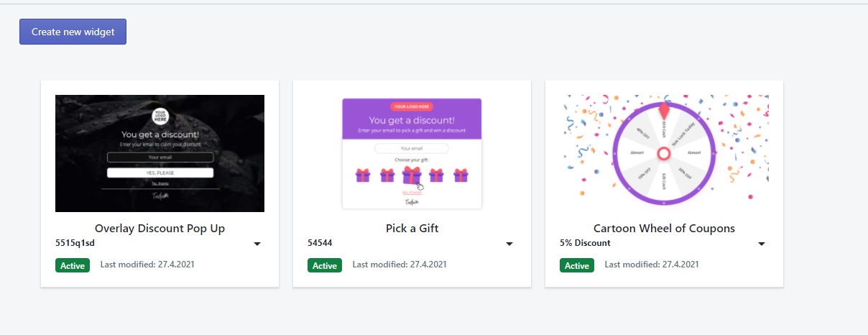Click the Create new widget button
Screen dimensions: 868x335
73,32
